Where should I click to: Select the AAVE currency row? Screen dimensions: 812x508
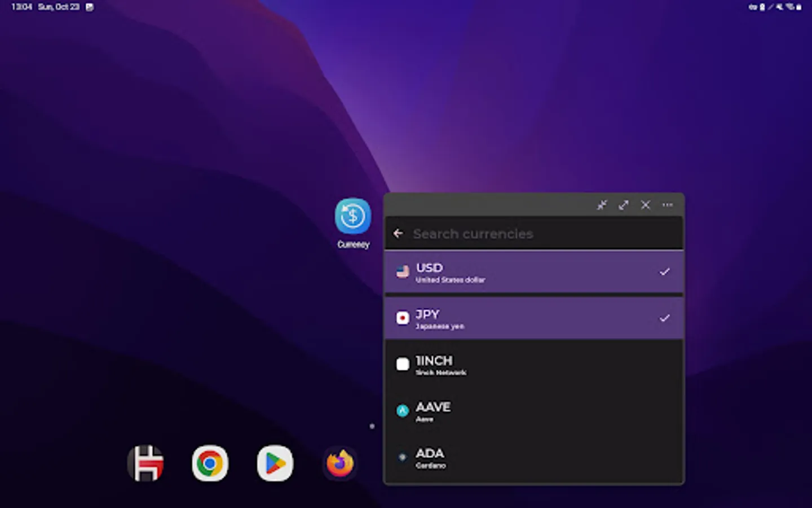pyautogui.click(x=534, y=411)
